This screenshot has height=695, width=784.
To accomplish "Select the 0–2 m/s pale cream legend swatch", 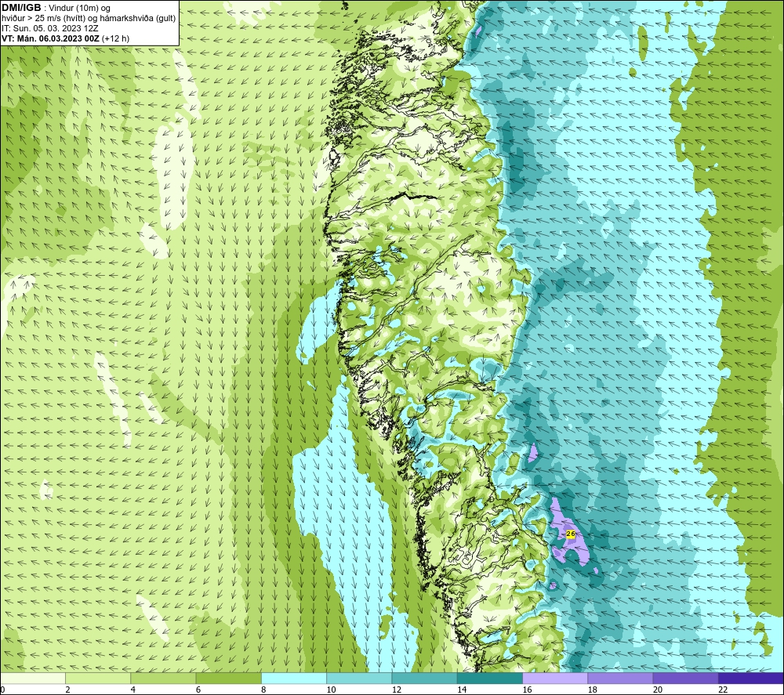I will pos(33,678).
